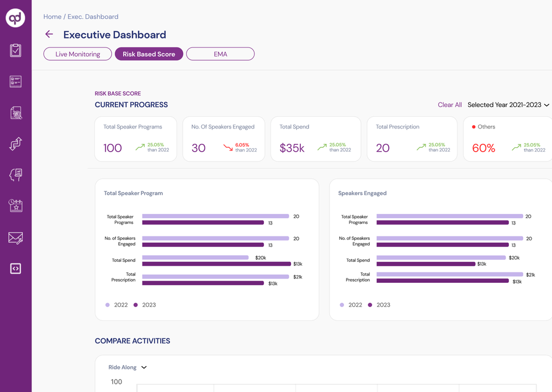The height and width of the screenshot is (392, 552).
Task: Click the Speakers Engaged chart title
Action: pos(362,193)
